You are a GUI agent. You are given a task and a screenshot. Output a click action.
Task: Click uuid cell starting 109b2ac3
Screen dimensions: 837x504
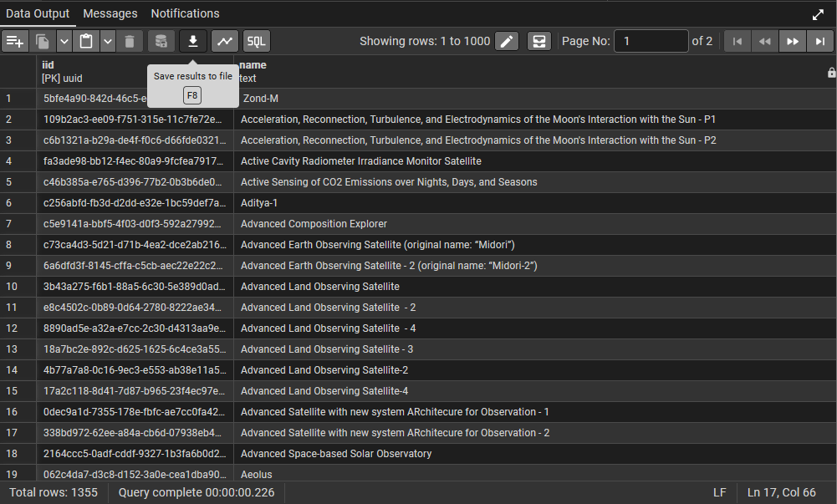pos(135,119)
